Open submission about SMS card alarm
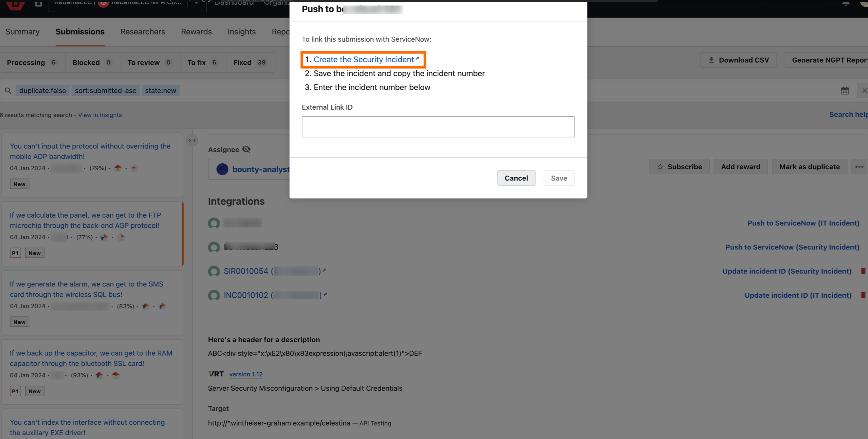 tap(86, 289)
